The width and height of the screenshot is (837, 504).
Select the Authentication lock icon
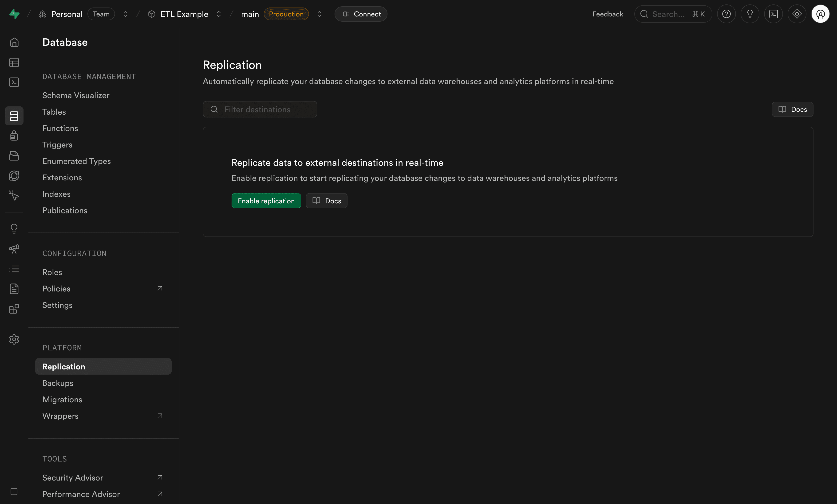point(14,136)
